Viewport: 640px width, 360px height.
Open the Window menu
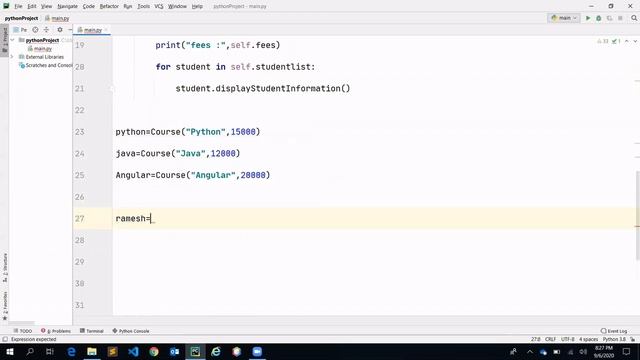pos(177,7)
